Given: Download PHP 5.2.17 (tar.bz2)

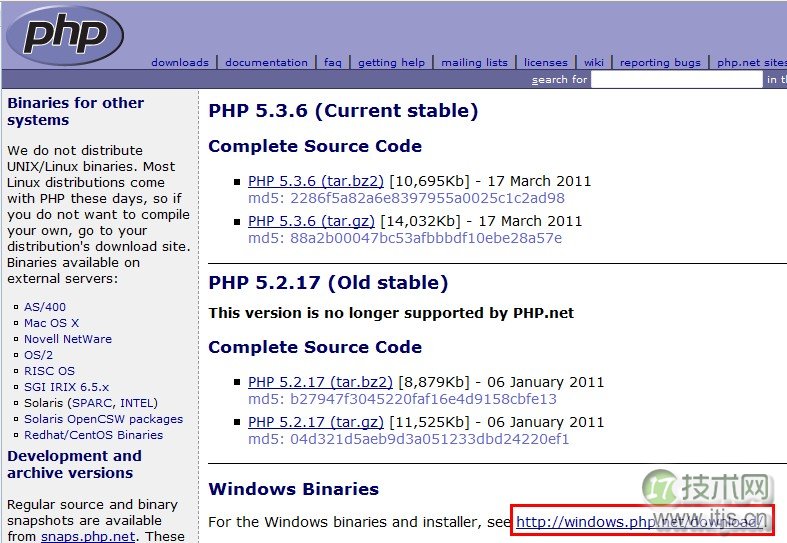Looking at the screenshot, I should click(320, 382).
